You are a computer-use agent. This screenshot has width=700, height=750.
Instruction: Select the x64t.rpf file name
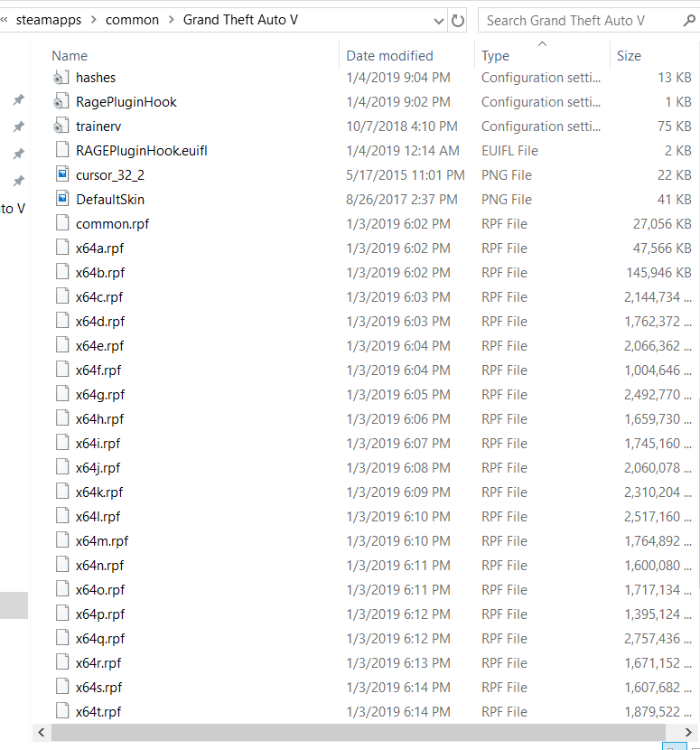click(x=98, y=712)
